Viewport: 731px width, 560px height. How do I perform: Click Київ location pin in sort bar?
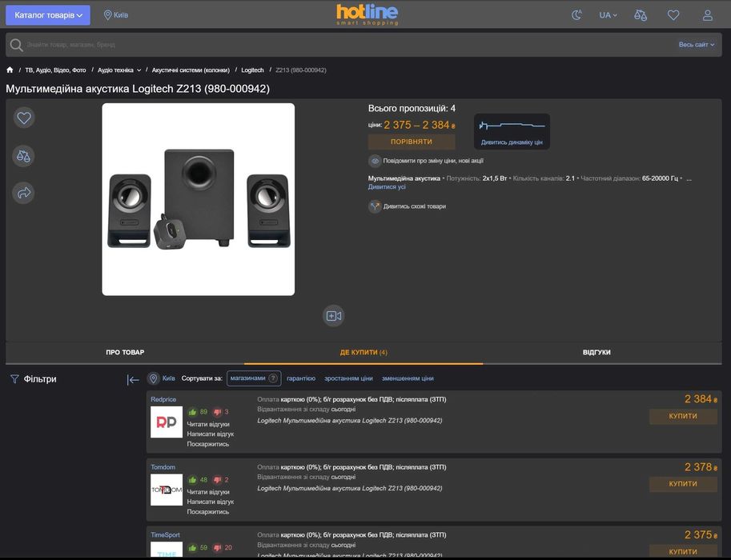(x=154, y=378)
